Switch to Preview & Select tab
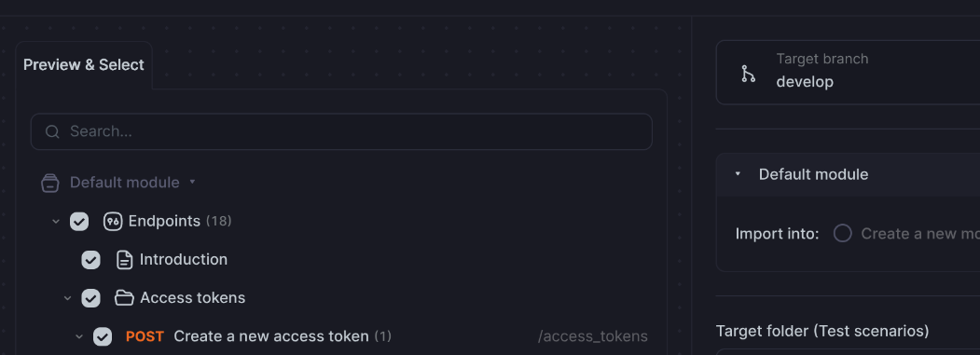Viewport: 980px width, 355px height. (x=84, y=65)
